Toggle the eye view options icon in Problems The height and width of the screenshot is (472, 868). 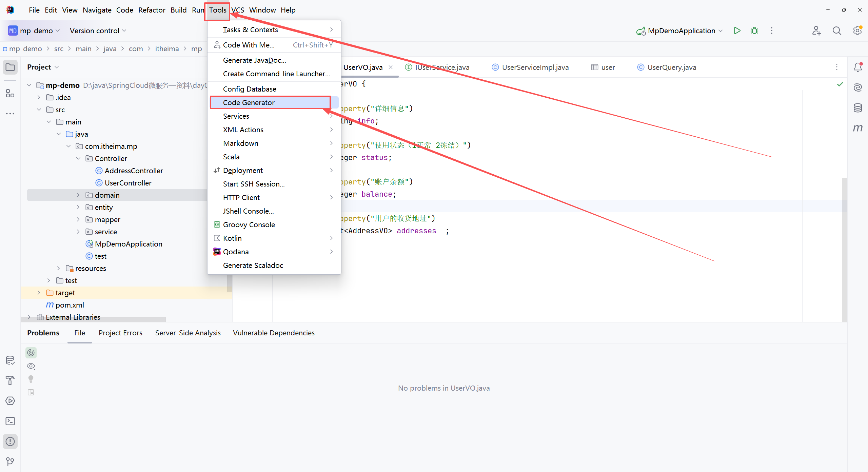(x=31, y=366)
